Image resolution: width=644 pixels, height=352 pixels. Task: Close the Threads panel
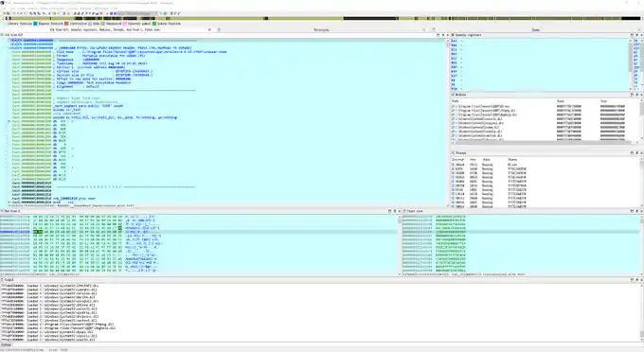(641, 153)
